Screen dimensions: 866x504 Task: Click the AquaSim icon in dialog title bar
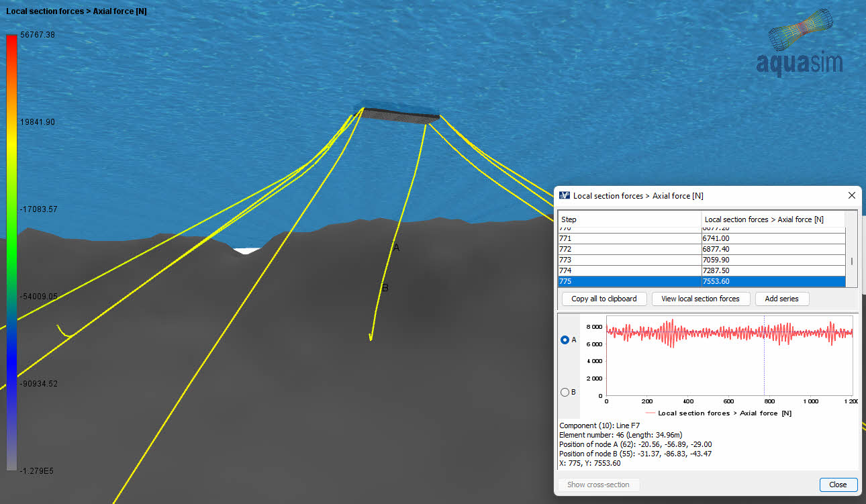tap(564, 195)
